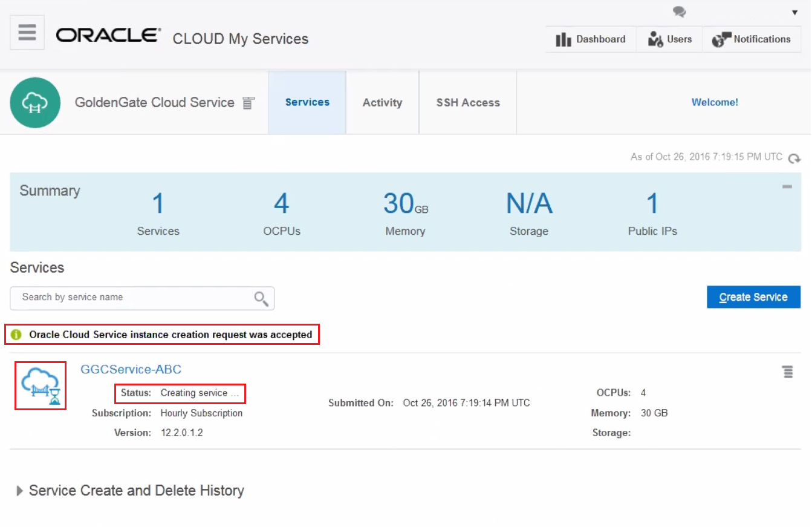This screenshot has height=527, width=812.
Task: Open the hamburger navigation menu
Action: click(x=27, y=32)
